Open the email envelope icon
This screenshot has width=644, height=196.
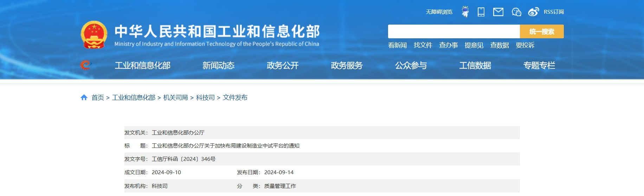click(498, 12)
